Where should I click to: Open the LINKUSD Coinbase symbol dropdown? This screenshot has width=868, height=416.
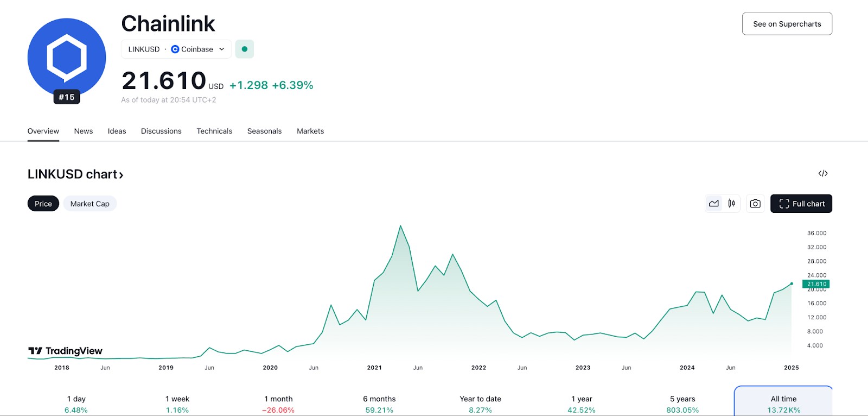(x=176, y=49)
